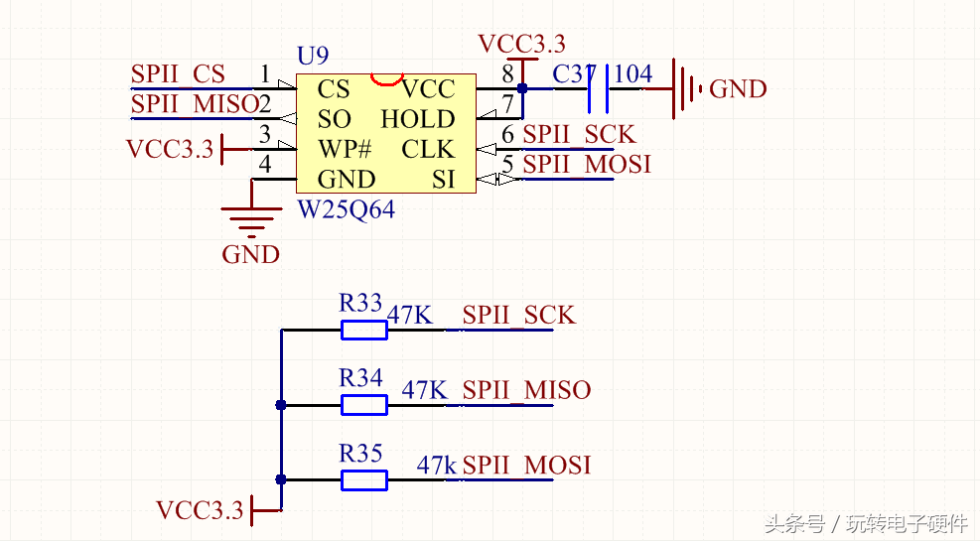Image resolution: width=980 pixels, height=541 pixels.
Task: Select the WP# pin name inside U9
Action: (345, 149)
